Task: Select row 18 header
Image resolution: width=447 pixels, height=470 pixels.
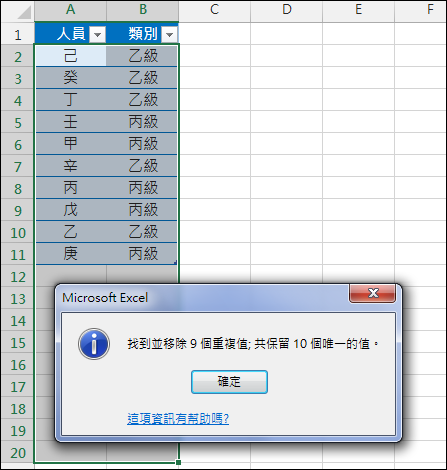Action: click(18, 408)
